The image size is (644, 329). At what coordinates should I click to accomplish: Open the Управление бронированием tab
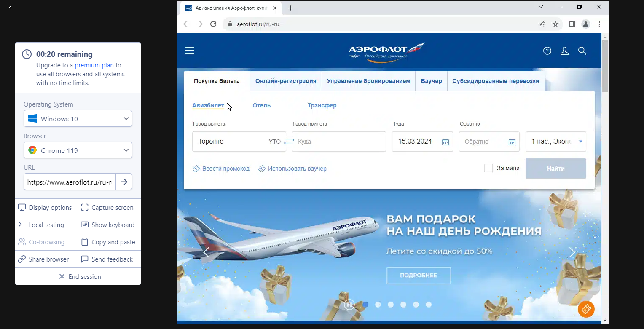[x=368, y=81]
